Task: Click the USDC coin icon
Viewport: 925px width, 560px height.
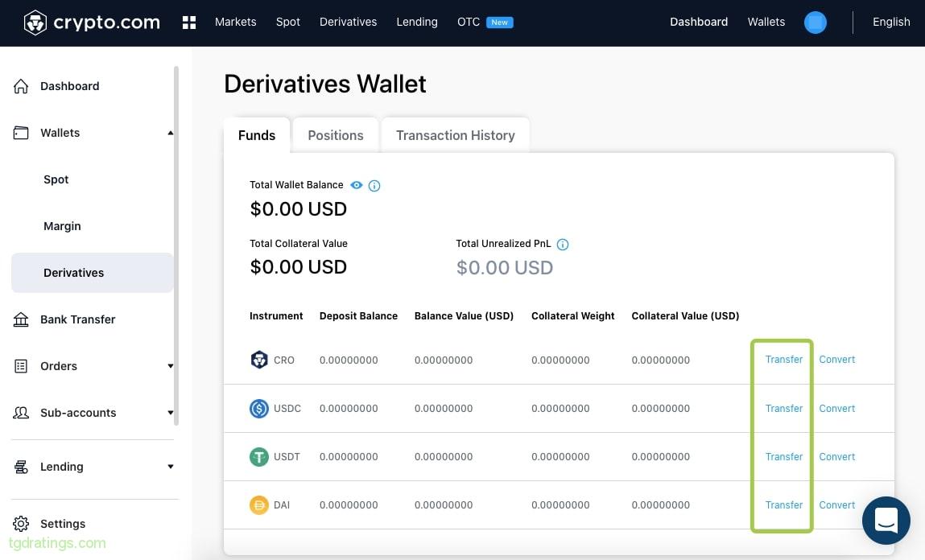Action: point(259,408)
